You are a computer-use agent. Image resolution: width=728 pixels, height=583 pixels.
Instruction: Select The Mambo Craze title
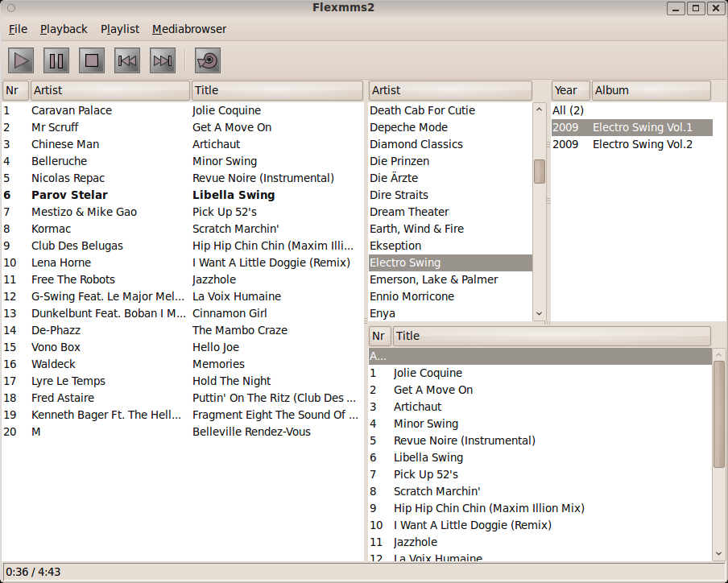(240, 330)
